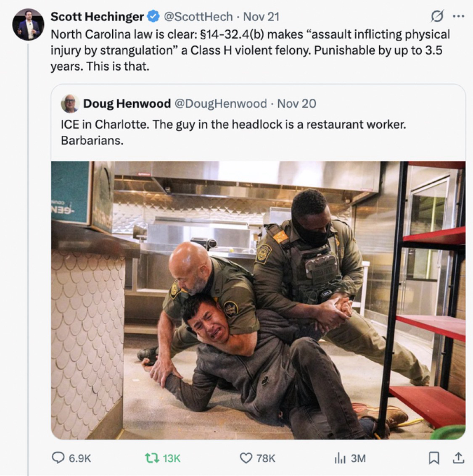Click the blue verified checkmark badge
473x476 pixels.
(x=153, y=17)
